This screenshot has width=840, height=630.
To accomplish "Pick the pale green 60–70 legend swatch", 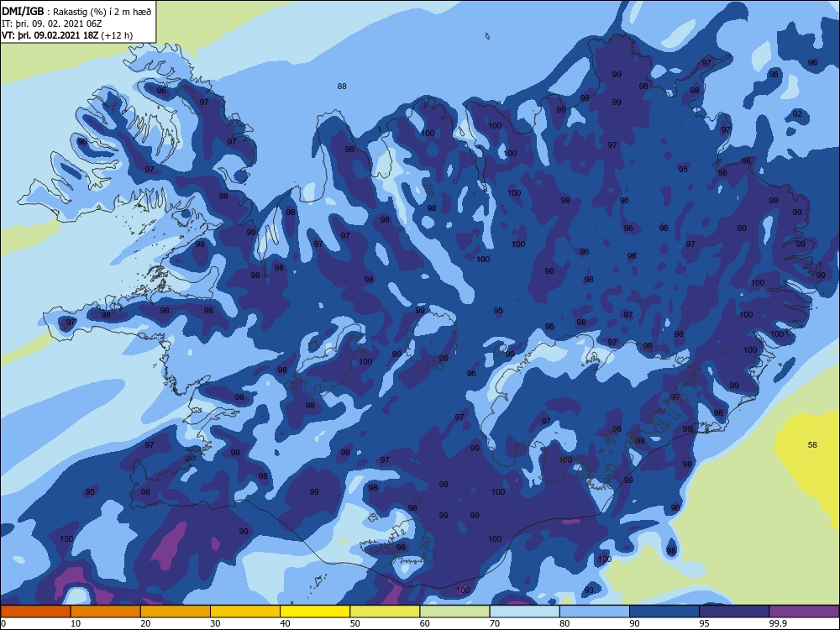I will pos(454,612).
